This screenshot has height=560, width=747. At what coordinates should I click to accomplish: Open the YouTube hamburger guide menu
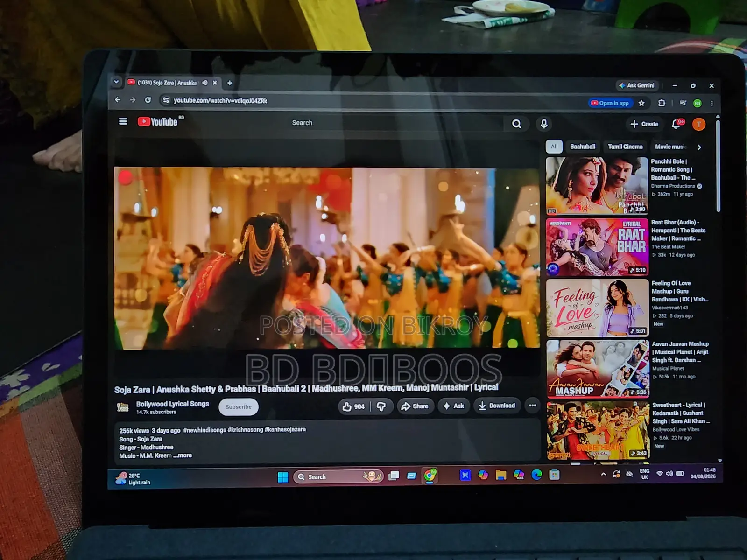click(x=123, y=121)
